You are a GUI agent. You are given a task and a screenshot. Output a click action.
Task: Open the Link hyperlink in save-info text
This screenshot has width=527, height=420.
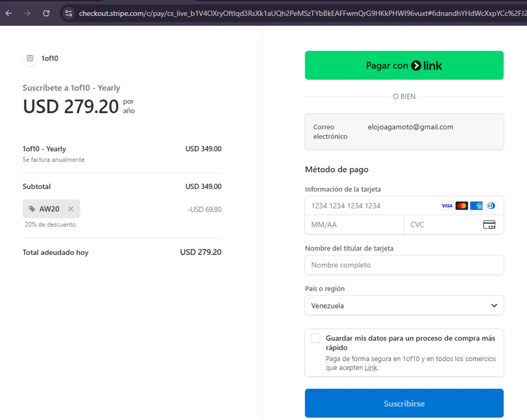(x=371, y=368)
